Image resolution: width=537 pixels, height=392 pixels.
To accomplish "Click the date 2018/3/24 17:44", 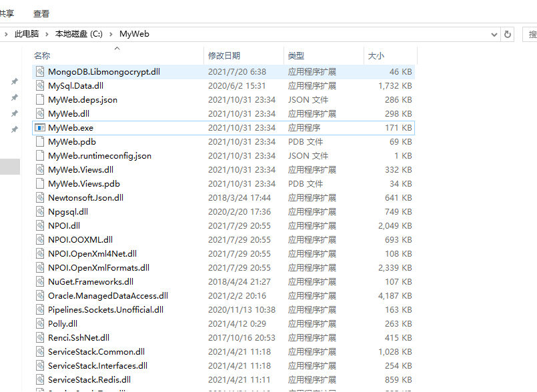I will coord(239,197).
